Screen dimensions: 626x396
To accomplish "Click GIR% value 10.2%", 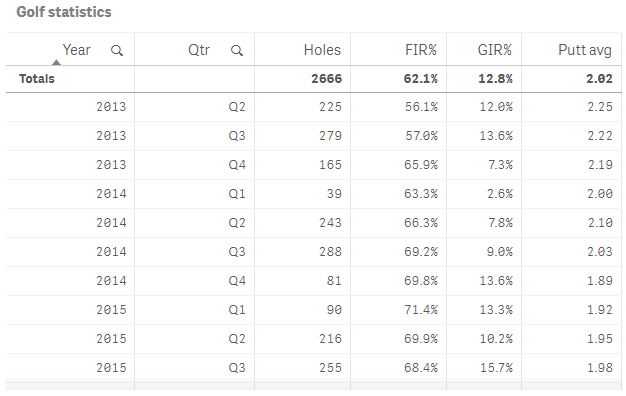I will pyautogui.click(x=496, y=339).
